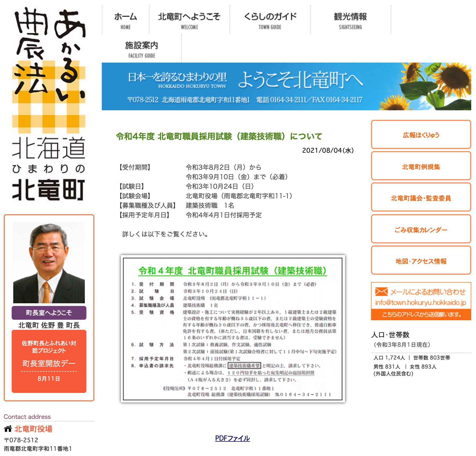Click the 北海道ひまわりの北竜町 site logo

[49, 103]
